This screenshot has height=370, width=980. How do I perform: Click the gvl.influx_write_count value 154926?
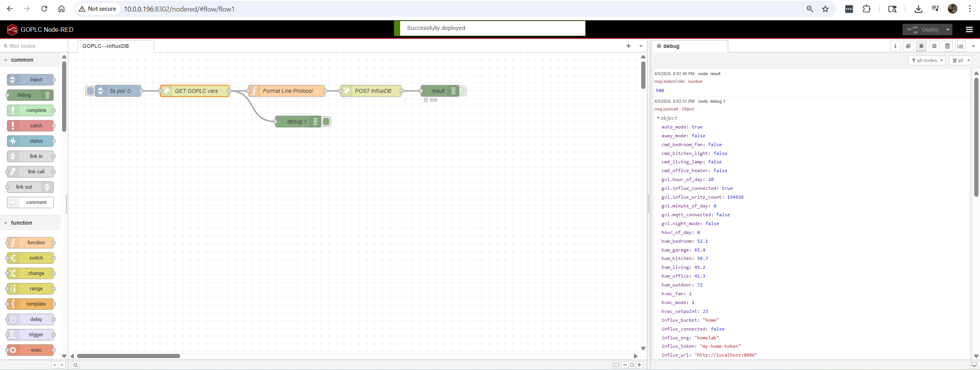(735, 197)
